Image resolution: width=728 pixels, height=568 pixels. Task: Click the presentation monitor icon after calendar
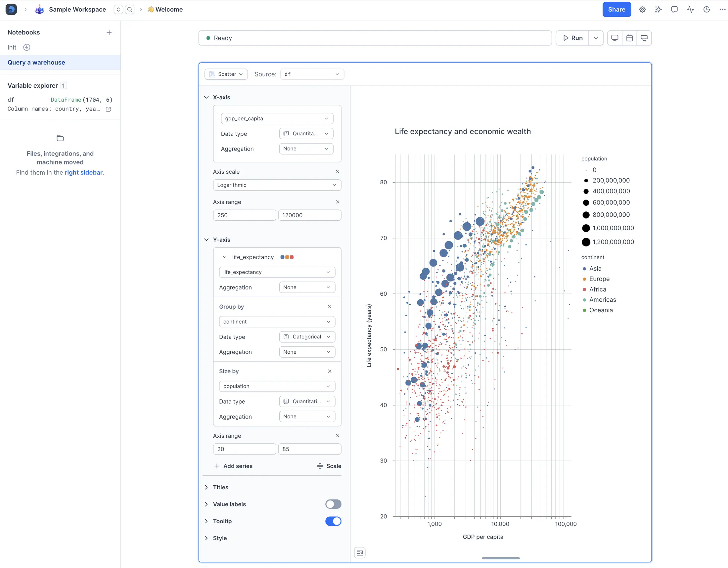644,38
